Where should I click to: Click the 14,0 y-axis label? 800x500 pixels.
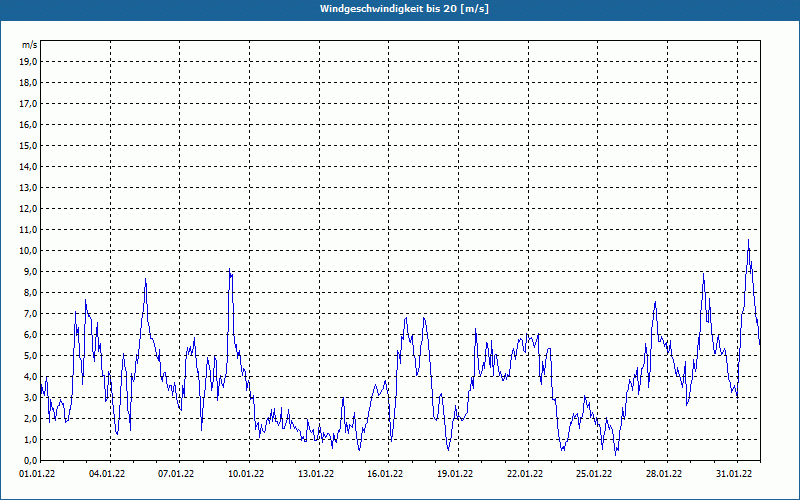[28, 167]
